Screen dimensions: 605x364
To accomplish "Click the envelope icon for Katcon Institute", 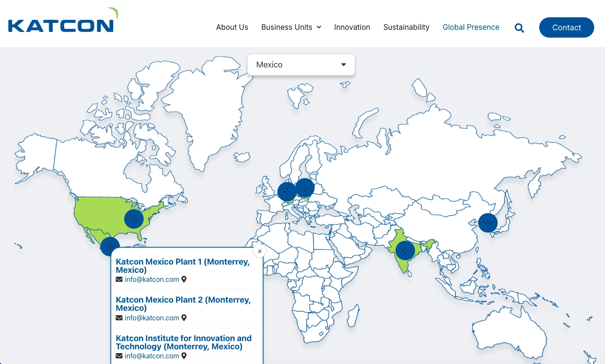I will tap(119, 356).
